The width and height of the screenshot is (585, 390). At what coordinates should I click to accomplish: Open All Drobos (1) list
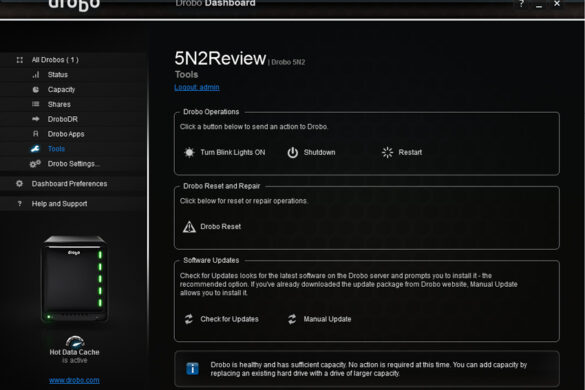pyautogui.click(x=55, y=60)
